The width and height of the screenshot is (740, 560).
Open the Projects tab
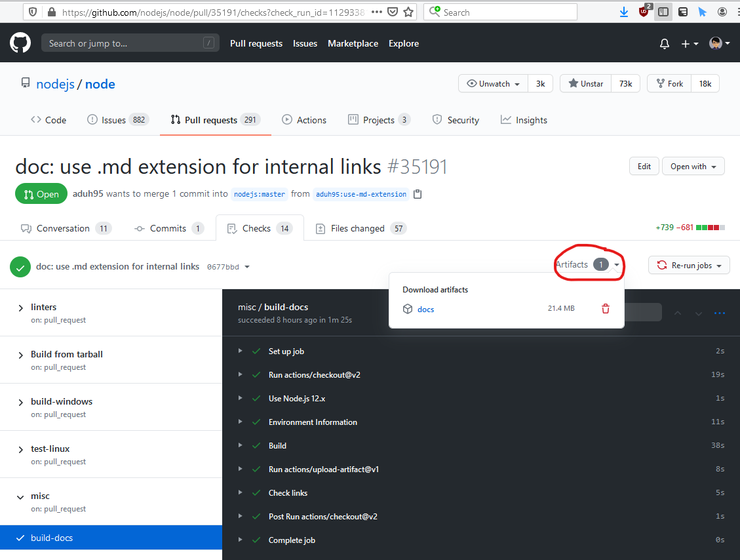coord(379,120)
